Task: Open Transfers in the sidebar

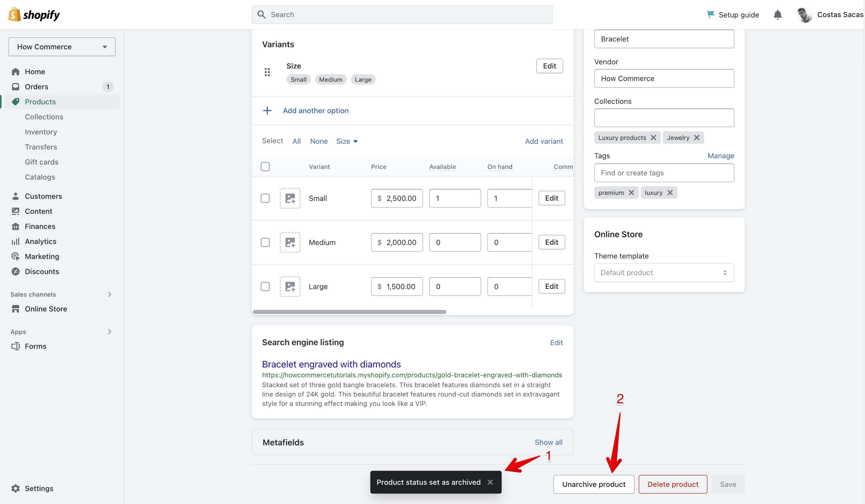Action: (41, 147)
